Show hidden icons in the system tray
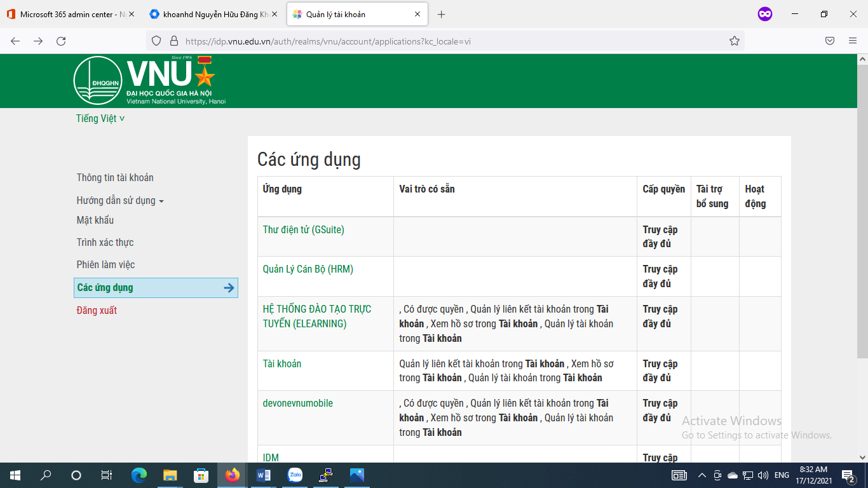 (702, 475)
